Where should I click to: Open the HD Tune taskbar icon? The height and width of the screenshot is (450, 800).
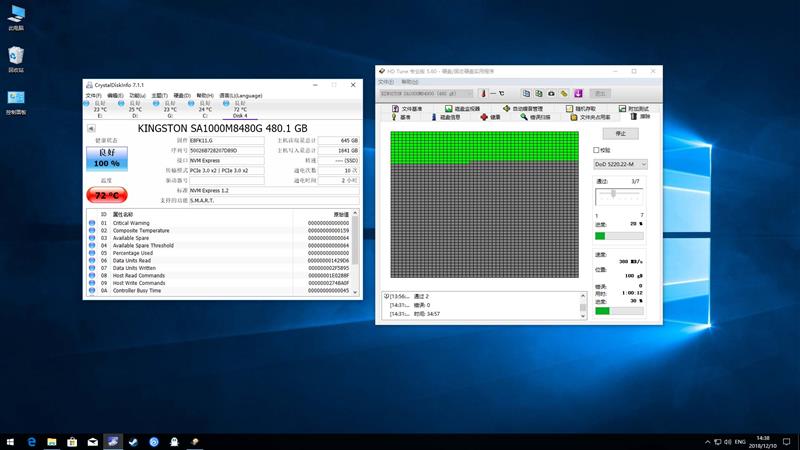click(194, 442)
